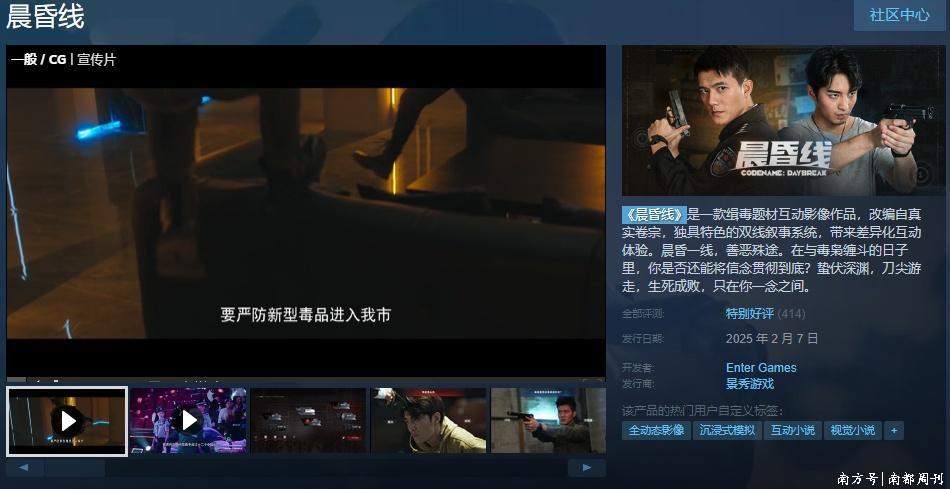950x489 pixels.
Task: Click the right arrow of thumbnail scroller
Action: pyautogui.click(x=586, y=468)
